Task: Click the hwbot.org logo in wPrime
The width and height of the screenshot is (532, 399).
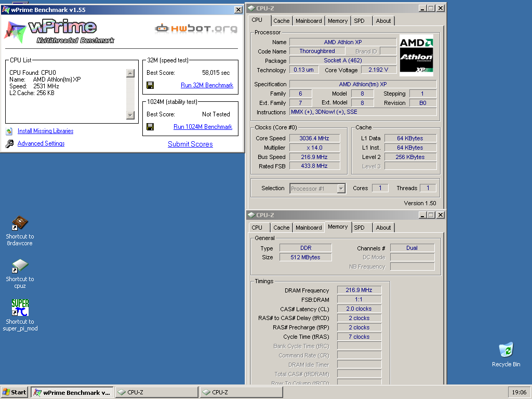Action: pos(196,28)
